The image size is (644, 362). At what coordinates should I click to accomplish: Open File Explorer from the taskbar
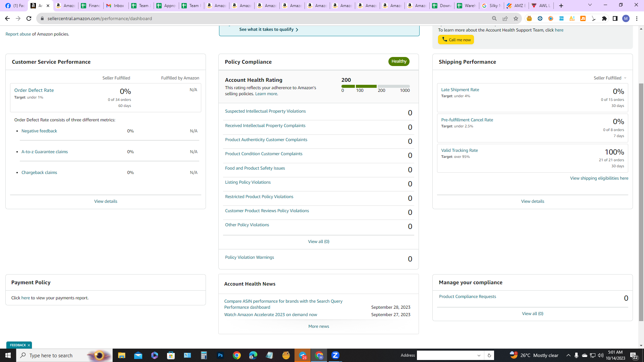[x=121, y=355]
